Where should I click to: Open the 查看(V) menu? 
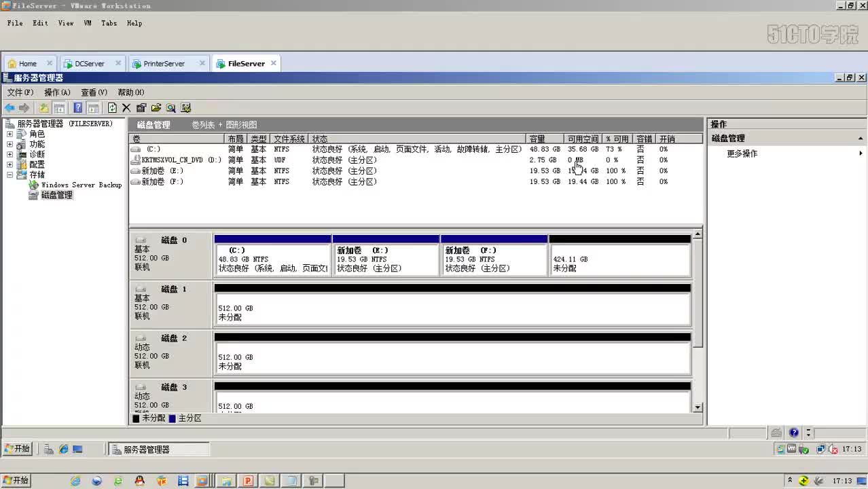94,92
